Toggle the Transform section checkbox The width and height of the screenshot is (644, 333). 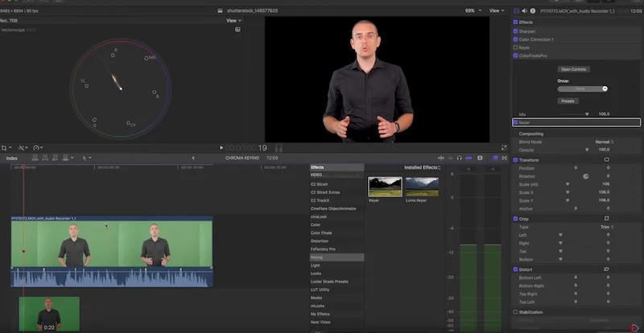tap(515, 160)
